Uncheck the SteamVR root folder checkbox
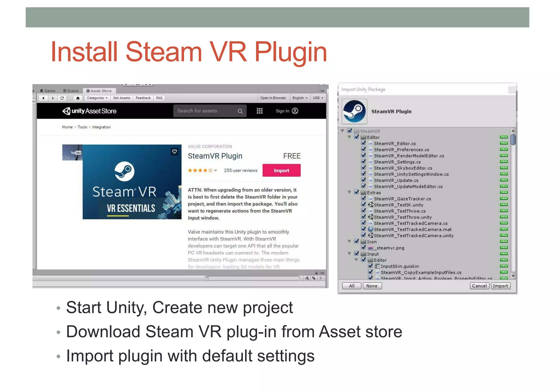This screenshot has height=392, width=555. pyautogui.click(x=350, y=131)
